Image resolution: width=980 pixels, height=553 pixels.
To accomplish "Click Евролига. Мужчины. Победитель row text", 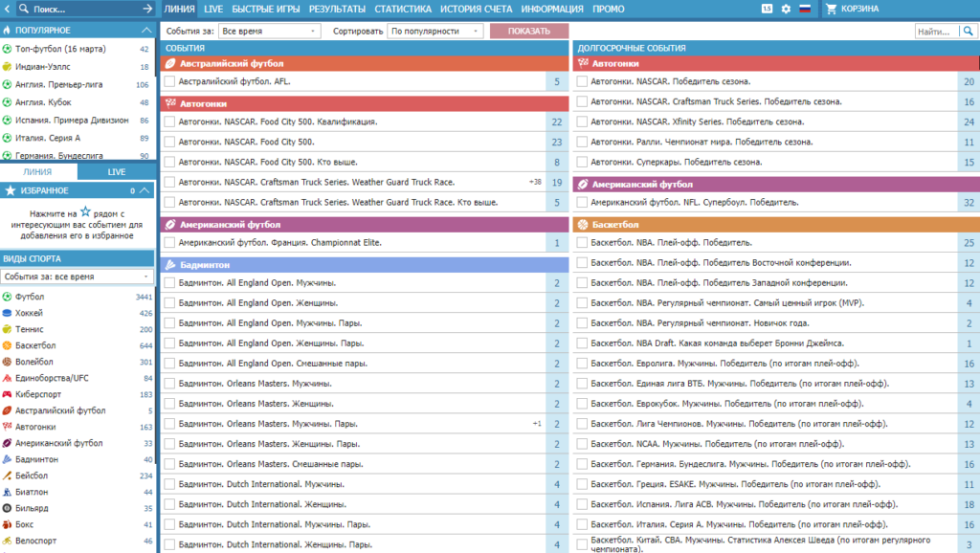I will click(725, 363).
